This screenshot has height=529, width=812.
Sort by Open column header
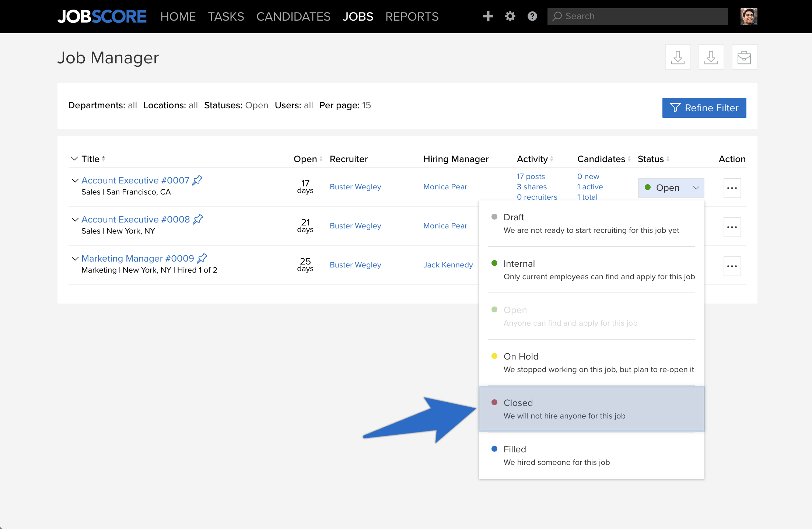[x=308, y=159]
